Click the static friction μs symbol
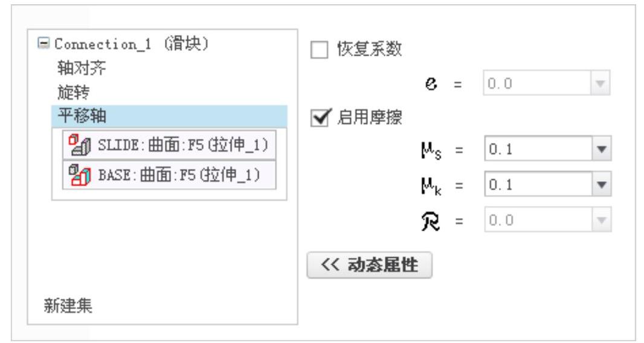Viewport: 644px width, 343px height. 431,150
